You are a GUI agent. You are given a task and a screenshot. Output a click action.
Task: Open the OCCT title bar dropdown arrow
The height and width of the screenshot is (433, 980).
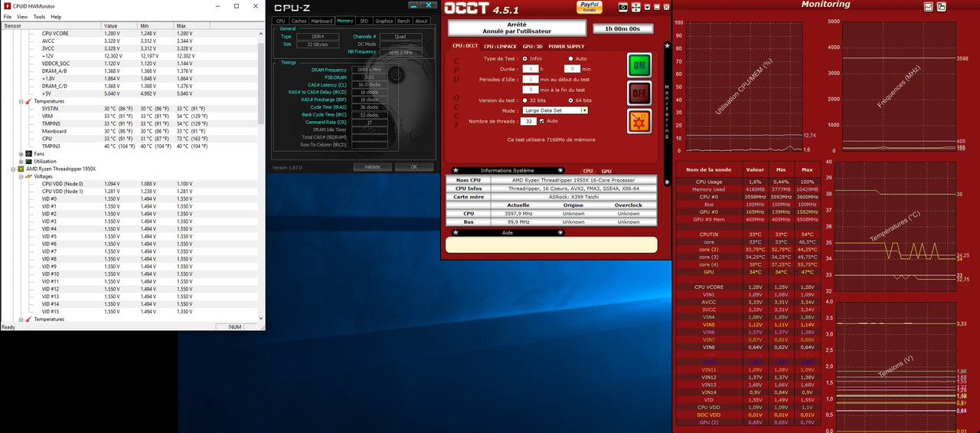pos(647,7)
